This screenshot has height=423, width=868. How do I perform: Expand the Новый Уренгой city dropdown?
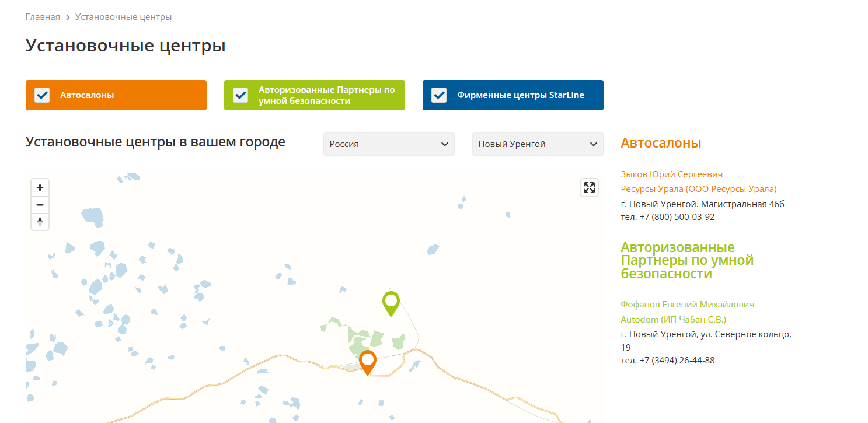537,144
